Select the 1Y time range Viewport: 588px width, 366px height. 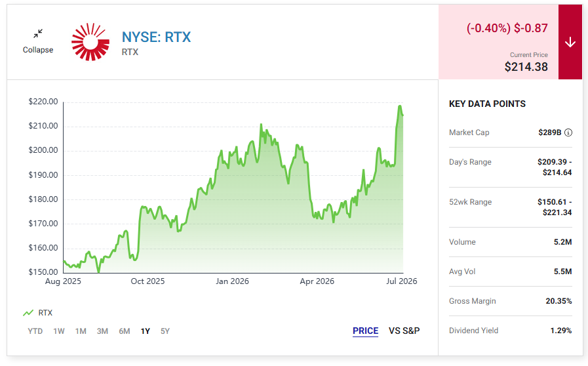pyautogui.click(x=146, y=331)
